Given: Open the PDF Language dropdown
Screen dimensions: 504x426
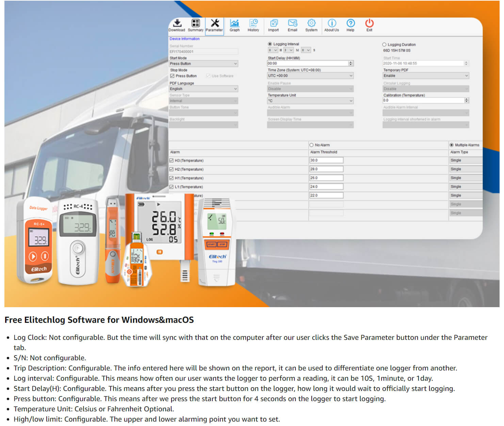Looking at the screenshot, I should tap(204, 89).
